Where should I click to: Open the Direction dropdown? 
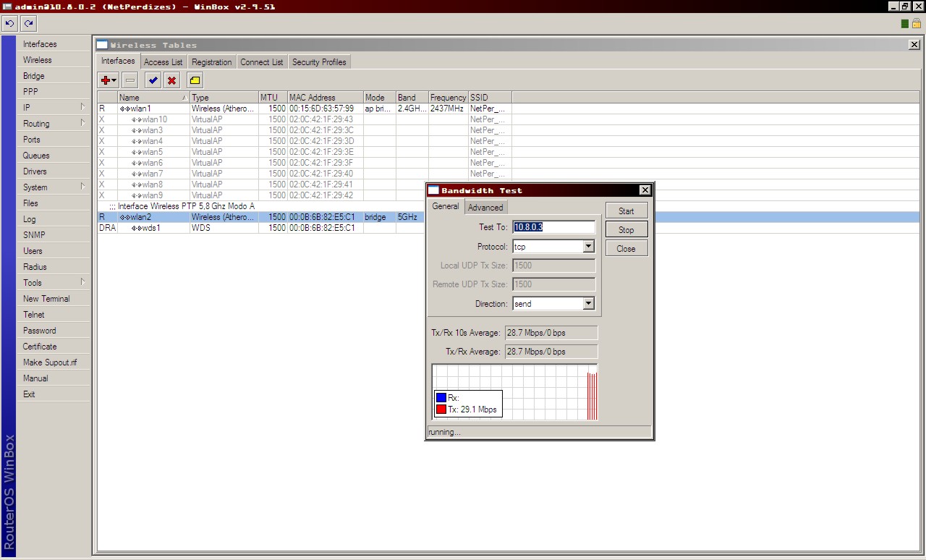click(x=588, y=304)
